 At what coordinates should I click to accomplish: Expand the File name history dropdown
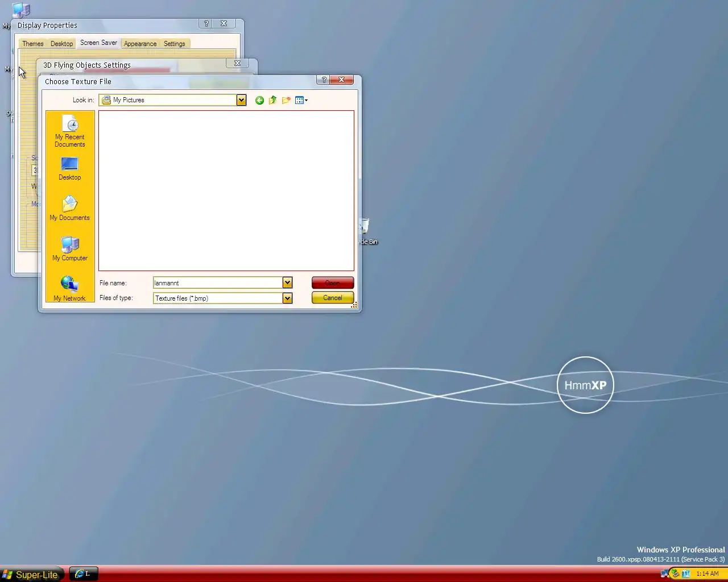tap(287, 282)
